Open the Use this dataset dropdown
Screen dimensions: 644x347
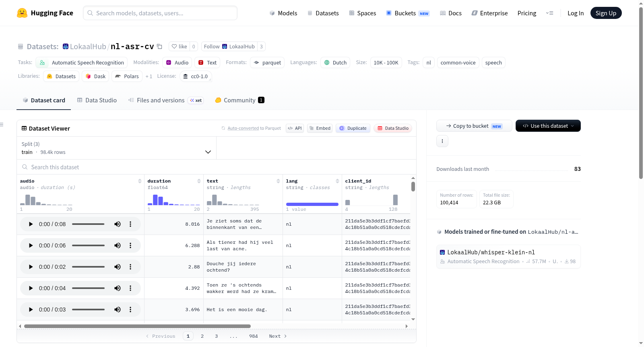(548, 126)
